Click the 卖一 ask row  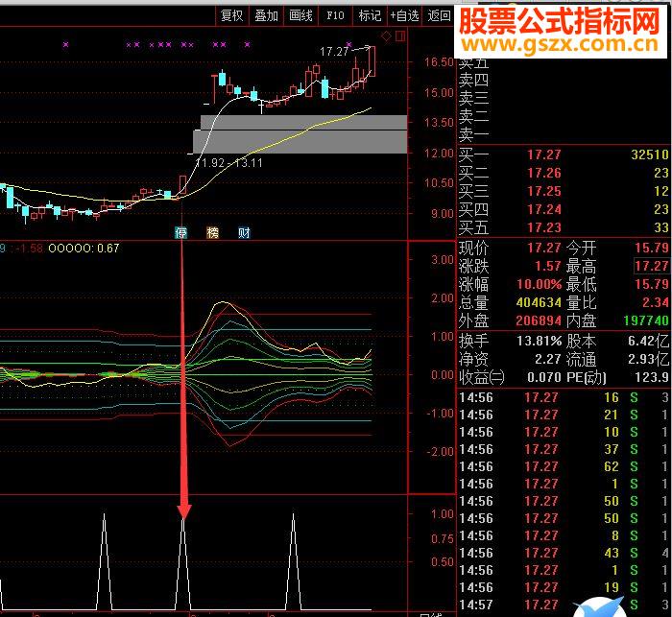[x=564, y=134]
